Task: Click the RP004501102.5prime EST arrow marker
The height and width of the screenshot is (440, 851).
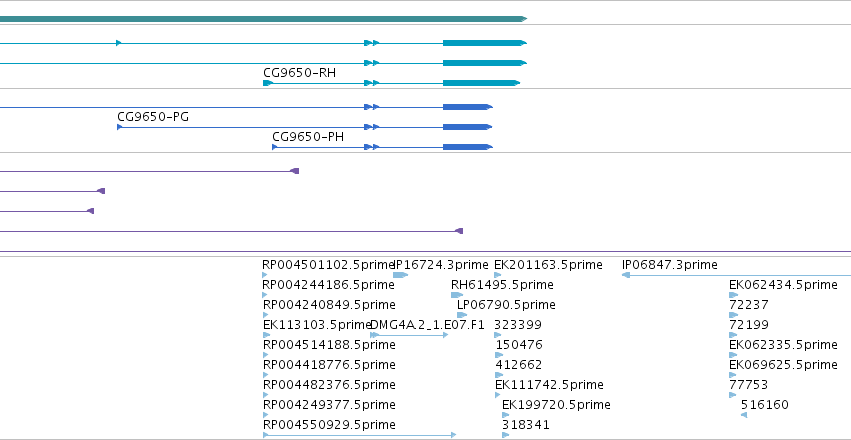Action: point(265,275)
